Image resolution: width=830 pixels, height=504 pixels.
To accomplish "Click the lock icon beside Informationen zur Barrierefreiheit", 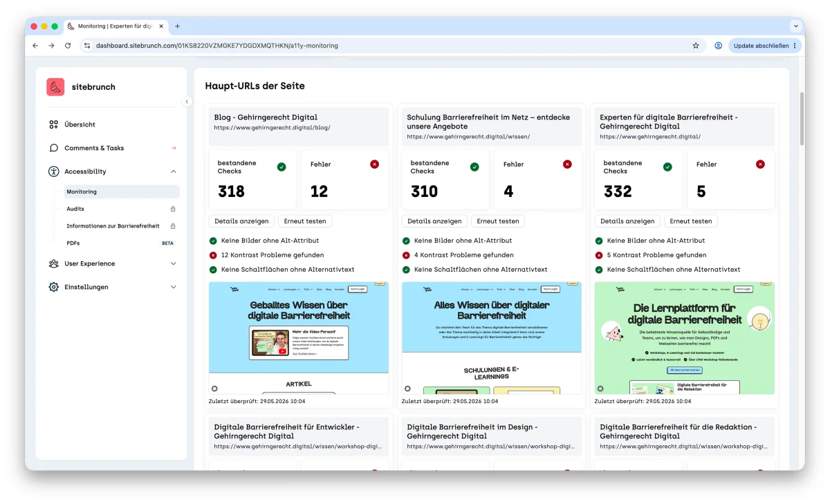I will coord(173,226).
